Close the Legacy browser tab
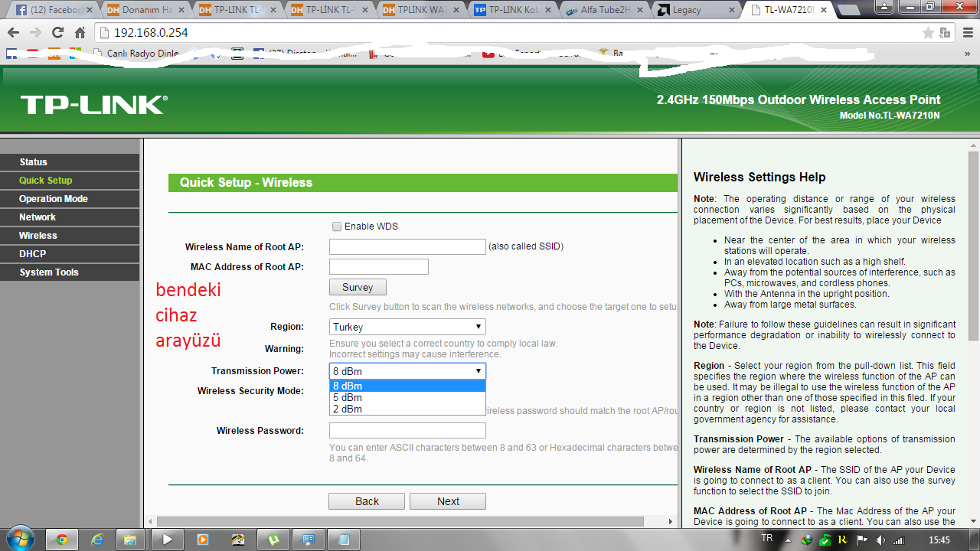This screenshot has height=551, width=980. pyautogui.click(x=730, y=10)
